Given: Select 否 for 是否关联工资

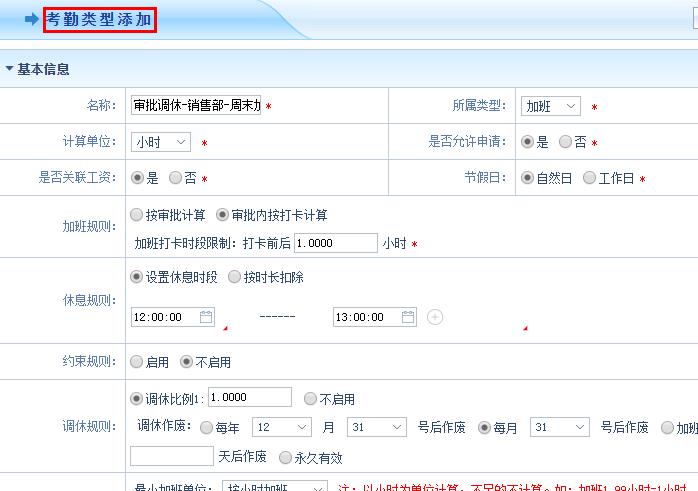Looking at the screenshot, I should [x=176, y=178].
